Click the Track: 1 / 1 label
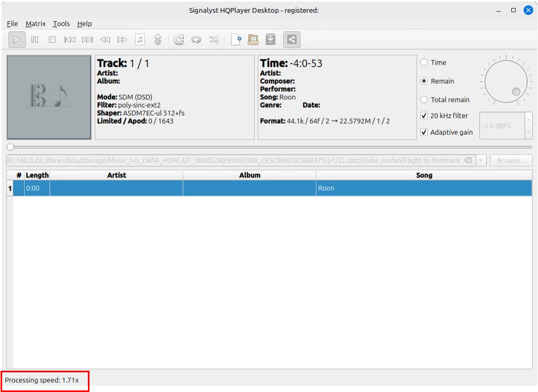The width and height of the screenshot is (538, 392). (123, 63)
